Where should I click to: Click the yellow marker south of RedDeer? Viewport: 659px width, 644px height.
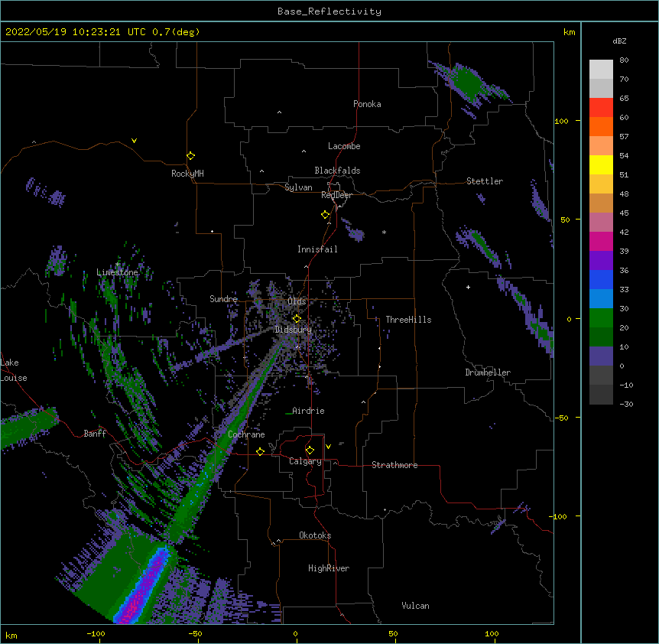point(325,215)
